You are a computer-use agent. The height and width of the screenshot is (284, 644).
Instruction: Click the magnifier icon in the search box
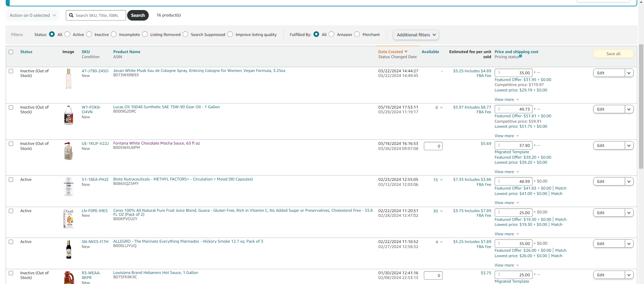click(x=71, y=15)
